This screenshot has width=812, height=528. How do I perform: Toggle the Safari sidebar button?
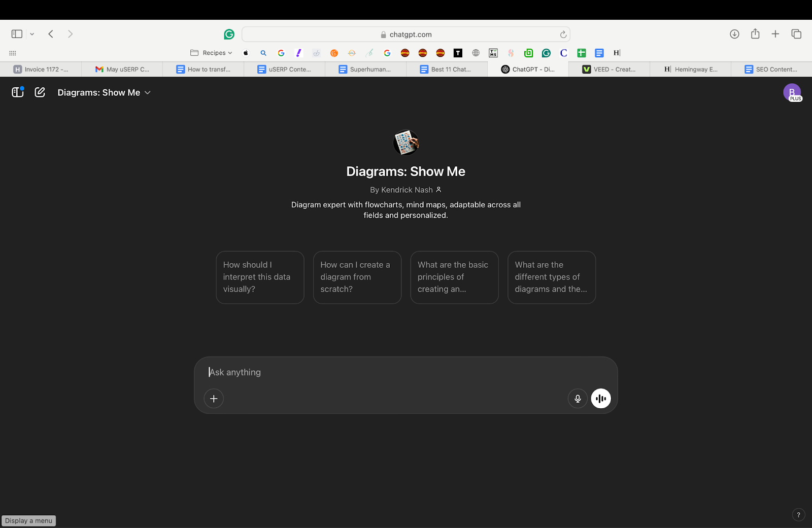(x=17, y=34)
